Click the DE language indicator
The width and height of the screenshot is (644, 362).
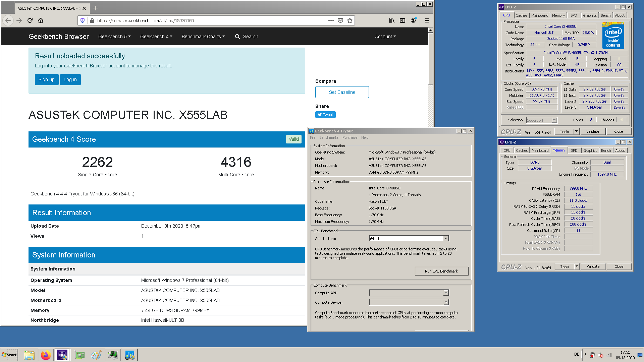(576, 354)
